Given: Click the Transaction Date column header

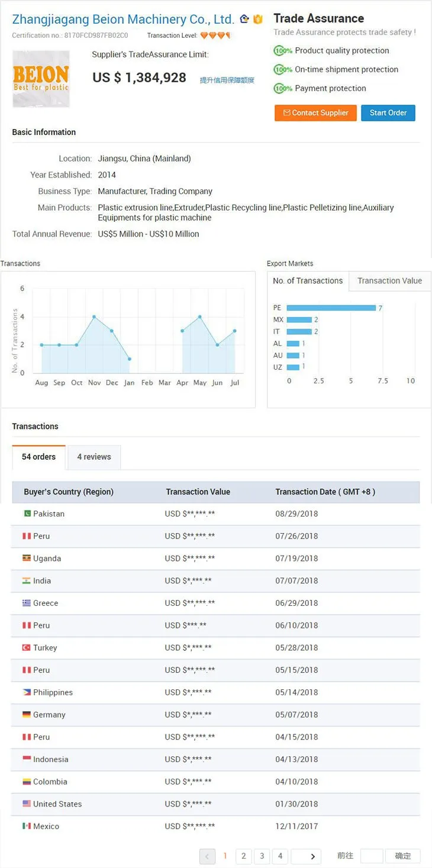Looking at the screenshot, I should [x=325, y=492].
